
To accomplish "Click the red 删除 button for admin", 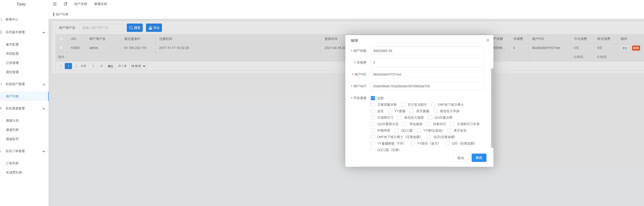I will 636,48.
